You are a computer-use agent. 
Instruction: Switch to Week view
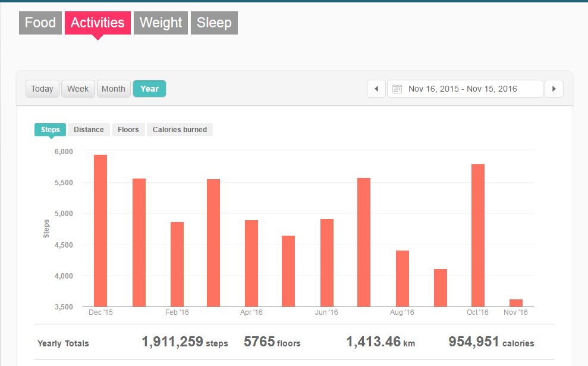pos(78,89)
